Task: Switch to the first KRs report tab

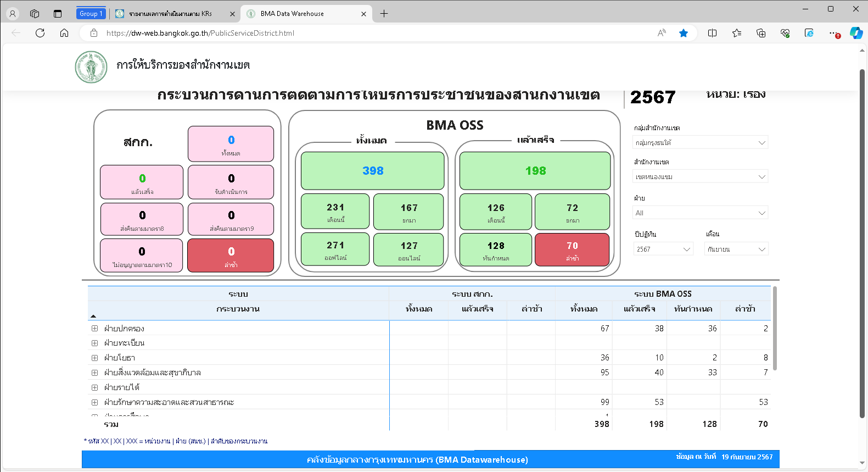Action: (x=170, y=14)
